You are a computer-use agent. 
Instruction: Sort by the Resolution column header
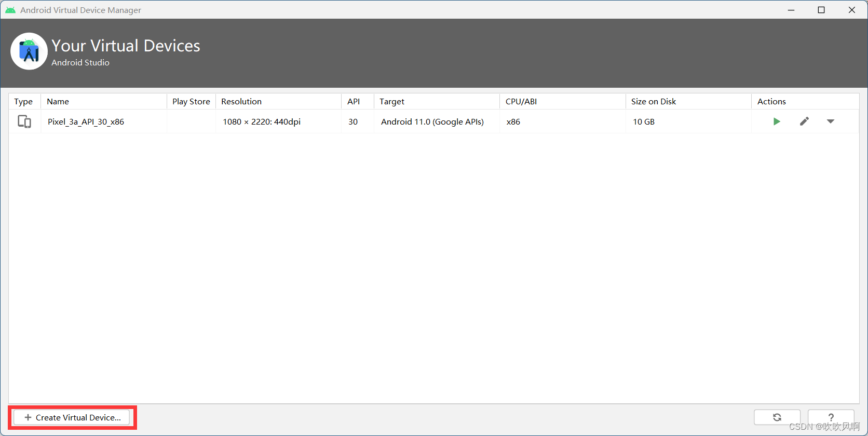(279, 101)
